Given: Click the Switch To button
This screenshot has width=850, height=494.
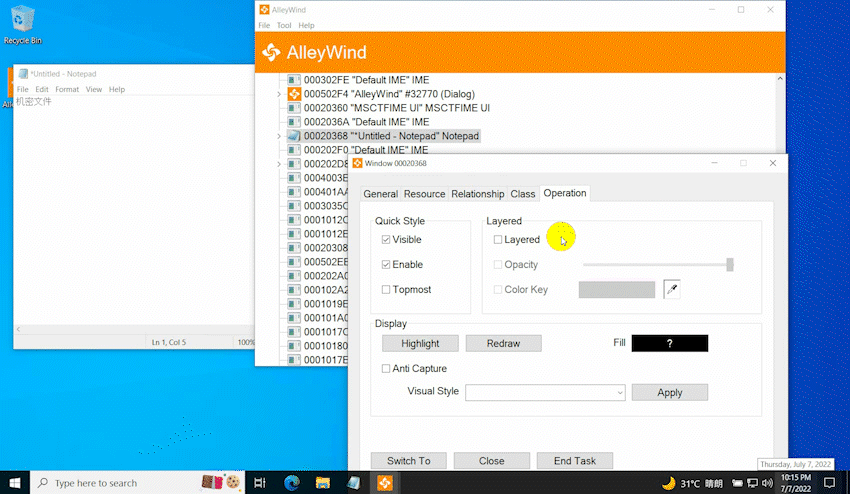Looking at the screenshot, I should point(409,461).
